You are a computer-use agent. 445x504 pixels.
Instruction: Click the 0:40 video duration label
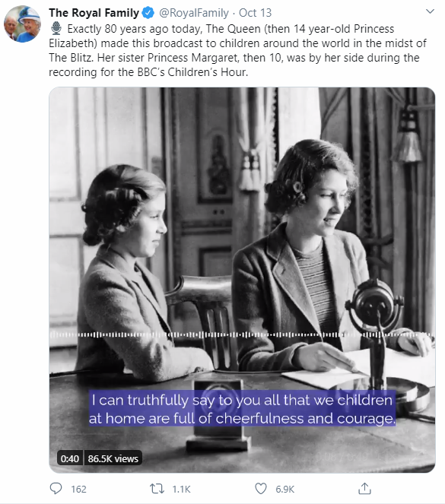point(70,458)
